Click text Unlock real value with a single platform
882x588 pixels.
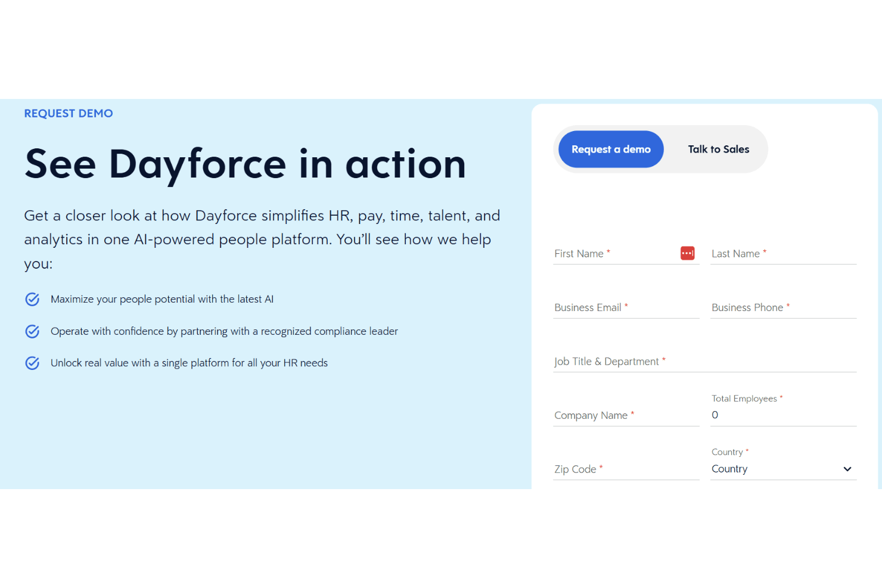[x=189, y=363]
